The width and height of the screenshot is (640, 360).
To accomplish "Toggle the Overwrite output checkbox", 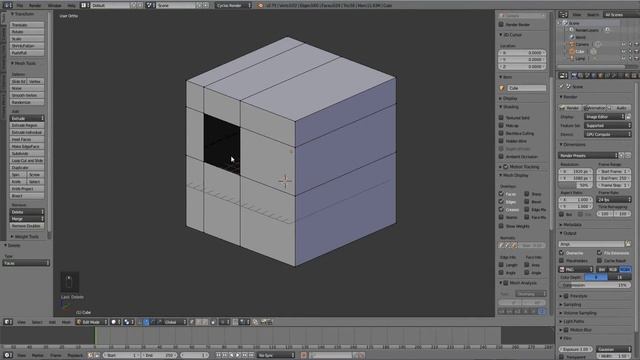I will pyautogui.click(x=562, y=253).
